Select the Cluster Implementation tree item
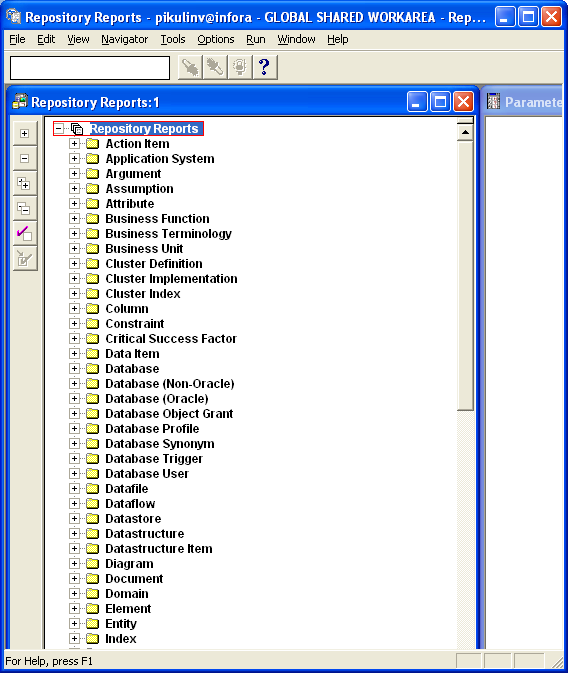 coord(171,279)
